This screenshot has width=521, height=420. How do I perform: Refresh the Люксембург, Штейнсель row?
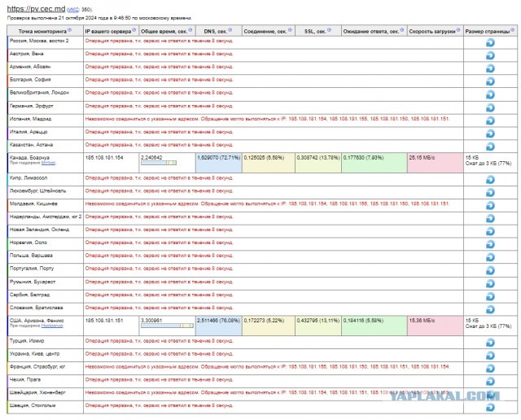(490, 193)
